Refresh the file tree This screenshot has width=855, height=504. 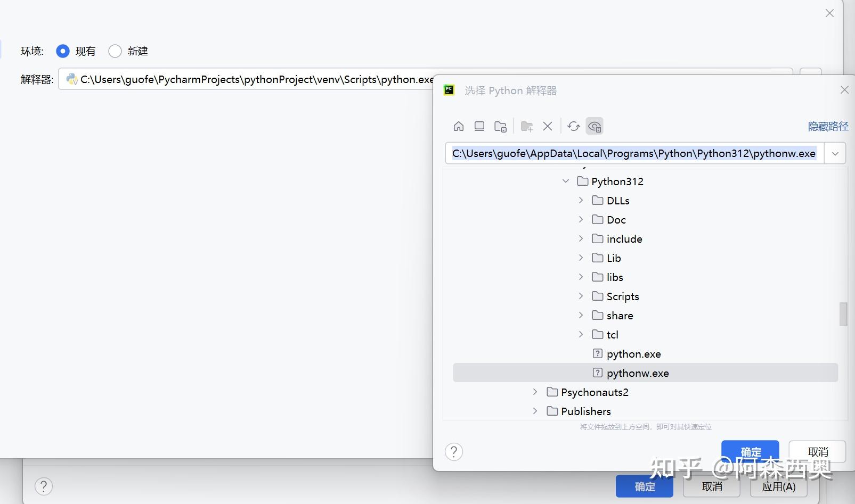(574, 126)
